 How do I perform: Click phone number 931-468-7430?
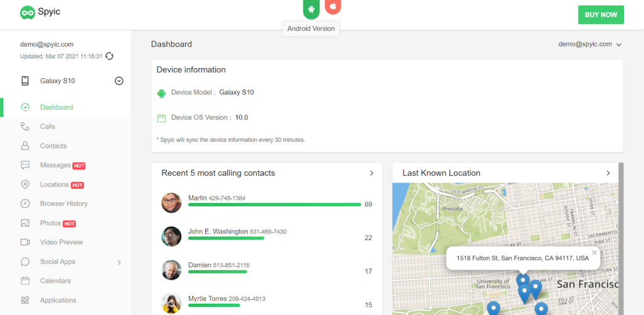(268, 232)
